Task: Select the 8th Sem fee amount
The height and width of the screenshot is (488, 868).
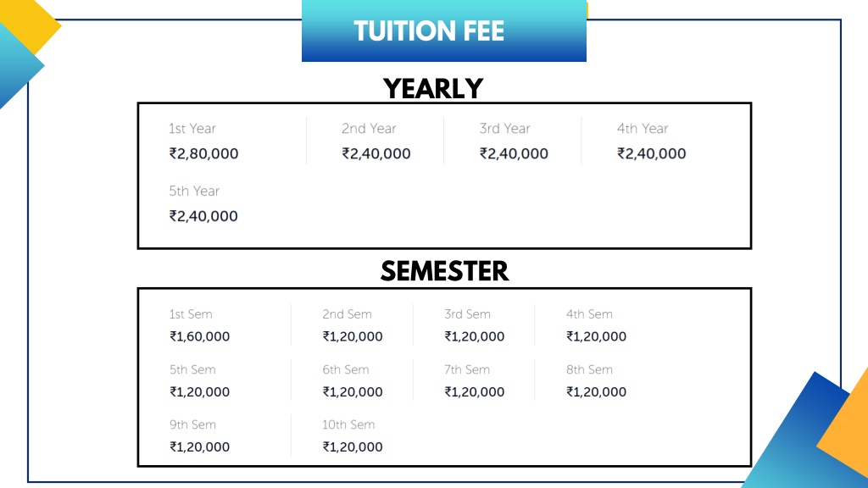Action: click(x=596, y=391)
